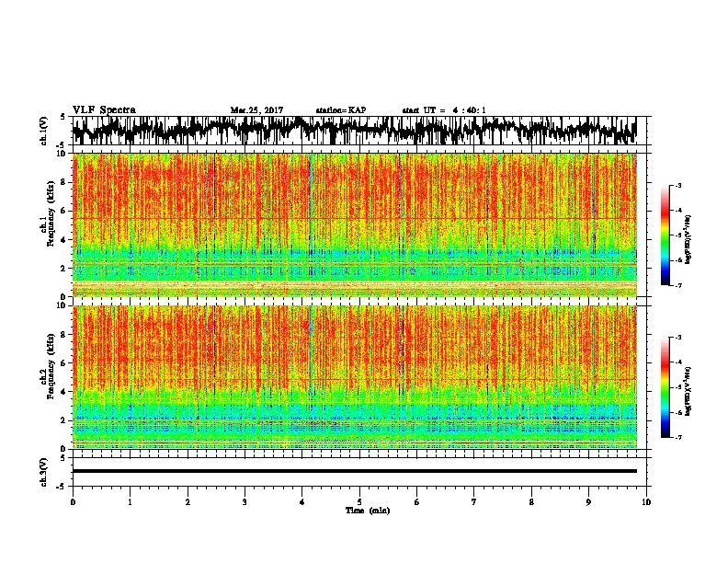
Task: Click the time axis tick label "9"
Action: click(588, 502)
